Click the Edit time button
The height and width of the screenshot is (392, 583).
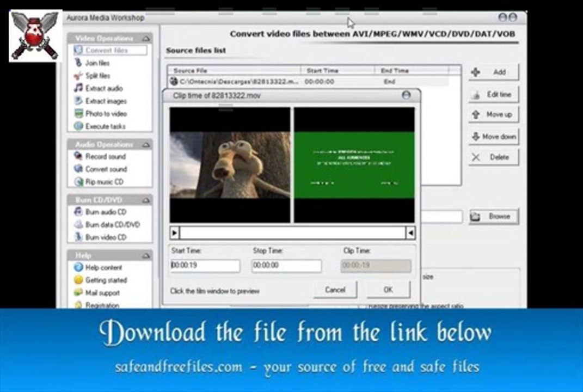pos(493,95)
